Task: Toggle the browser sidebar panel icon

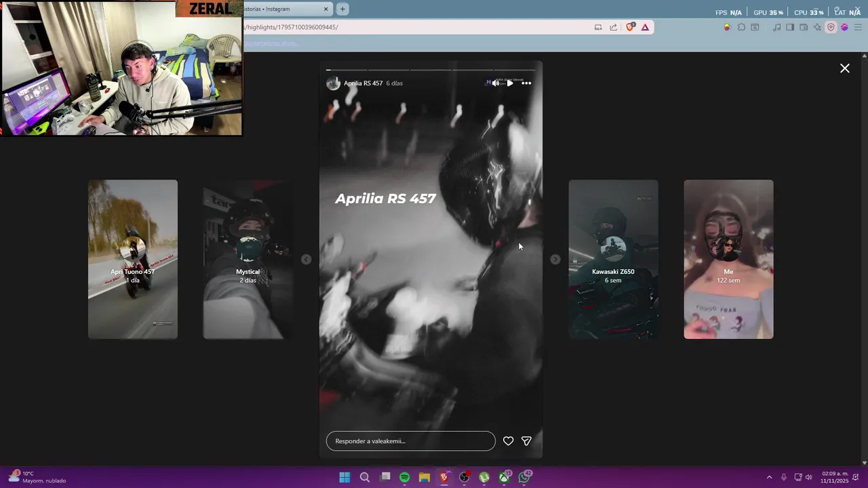Action: point(790,27)
